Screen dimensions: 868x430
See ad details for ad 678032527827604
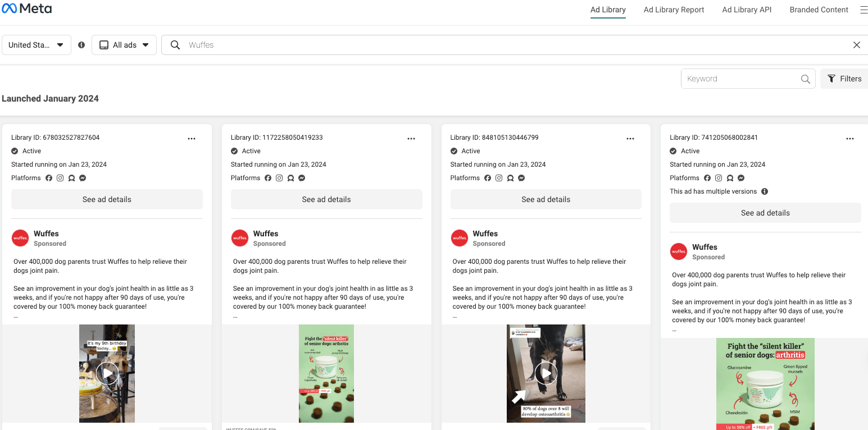click(107, 199)
